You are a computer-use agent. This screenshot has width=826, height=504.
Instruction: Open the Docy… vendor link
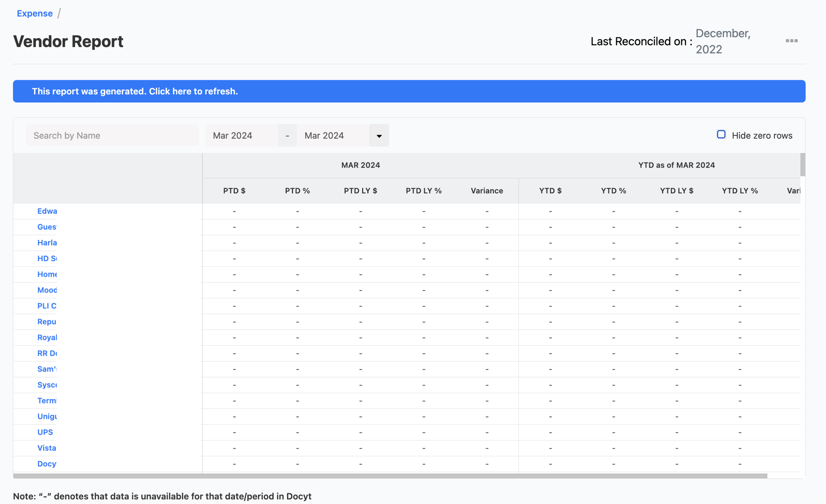tap(47, 464)
